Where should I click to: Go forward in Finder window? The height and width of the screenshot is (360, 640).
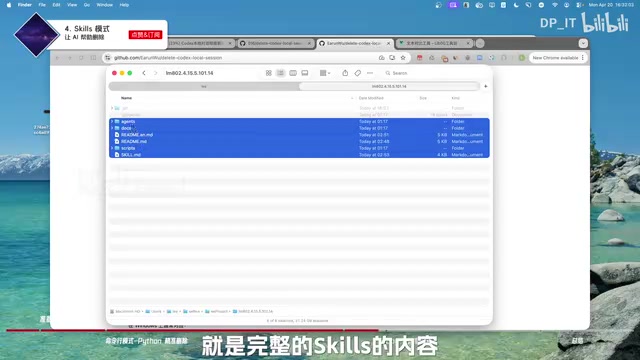click(156, 73)
